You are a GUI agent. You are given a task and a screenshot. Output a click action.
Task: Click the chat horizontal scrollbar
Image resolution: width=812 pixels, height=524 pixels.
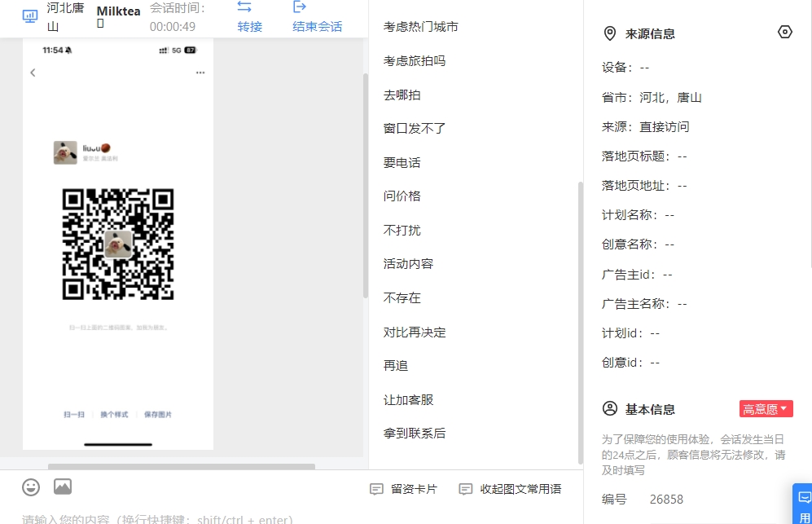(182, 466)
